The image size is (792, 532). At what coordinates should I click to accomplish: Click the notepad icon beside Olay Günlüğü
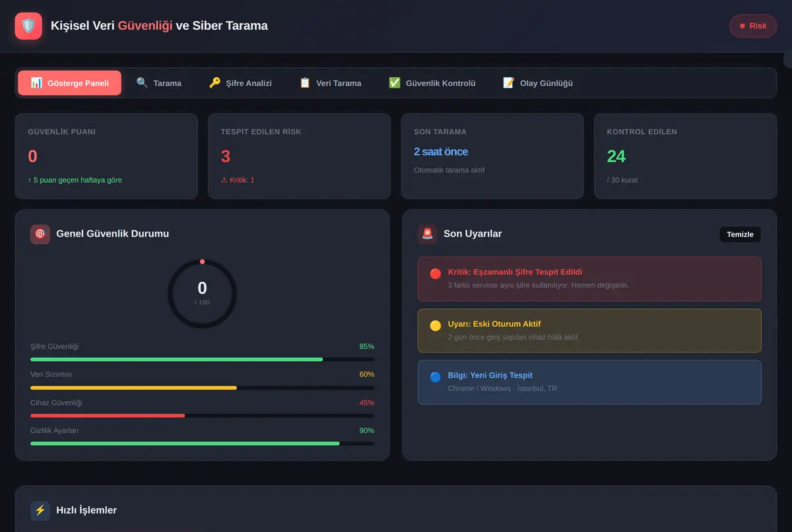(509, 83)
